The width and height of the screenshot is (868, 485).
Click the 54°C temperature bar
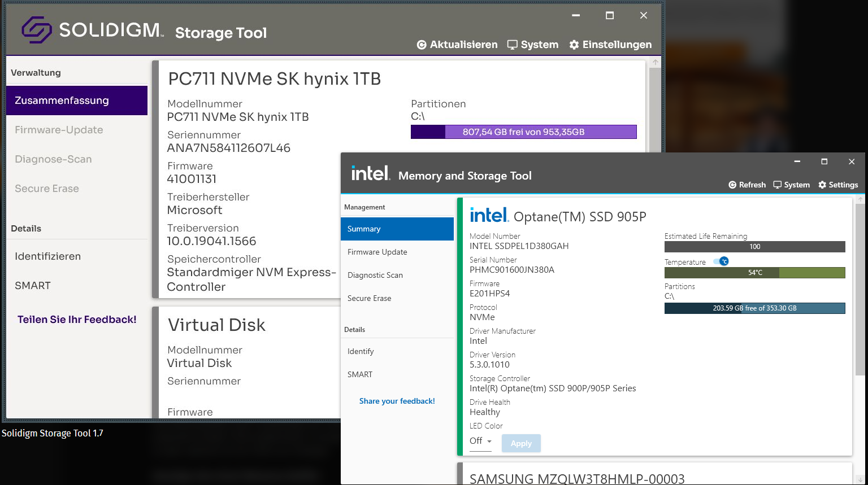755,273
